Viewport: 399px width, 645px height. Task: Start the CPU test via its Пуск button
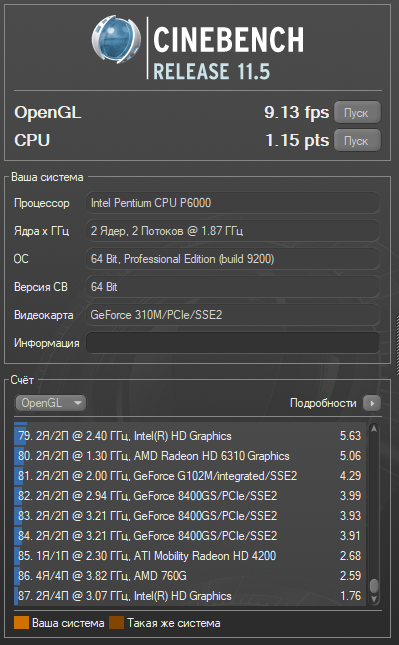[x=357, y=140]
